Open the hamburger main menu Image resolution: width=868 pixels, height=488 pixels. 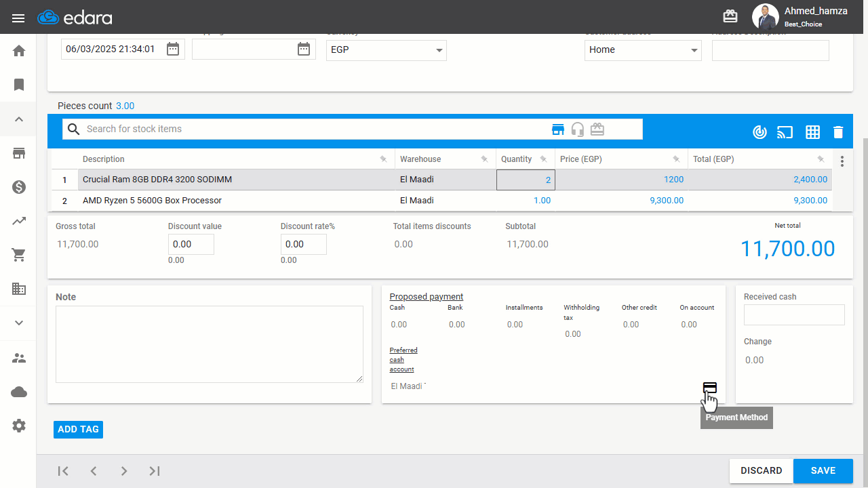point(18,18)
